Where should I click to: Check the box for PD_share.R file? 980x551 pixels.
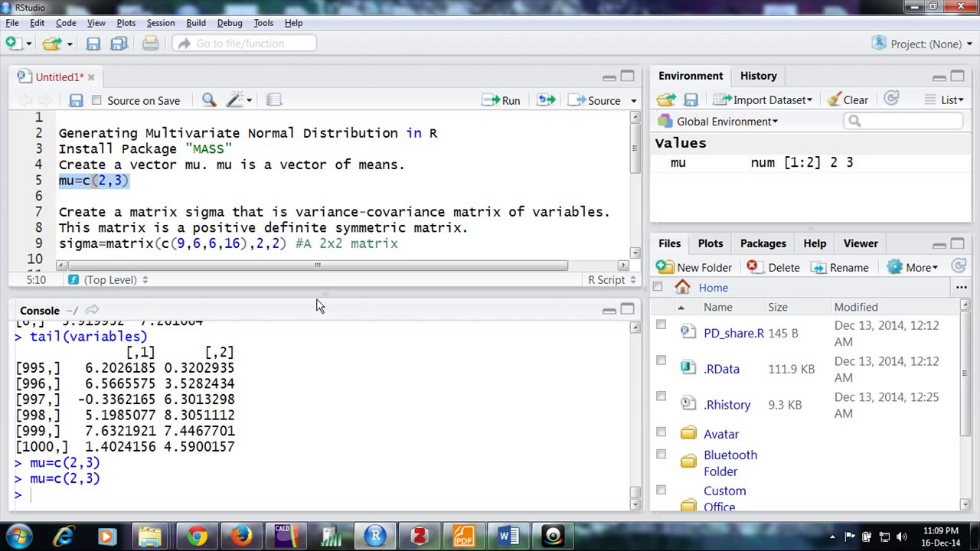661,324
